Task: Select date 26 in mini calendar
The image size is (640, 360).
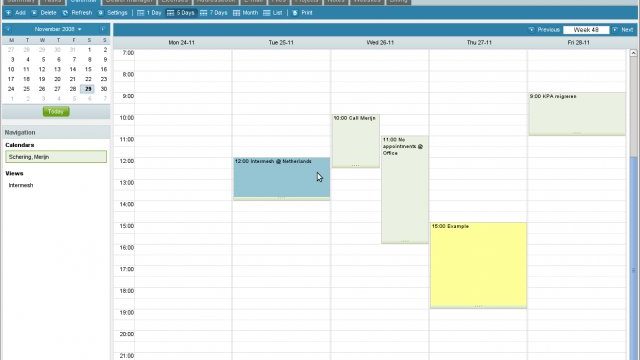Action: tap(42, 89)
